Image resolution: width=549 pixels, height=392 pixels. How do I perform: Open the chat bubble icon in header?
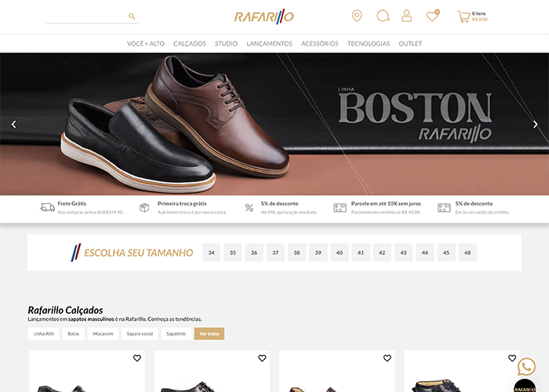[x=383, y=16]
